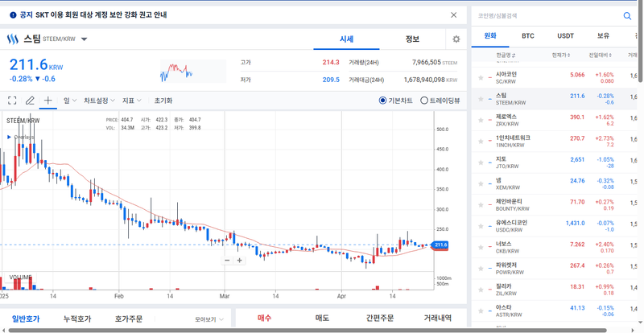Switch to 일반호가 order book tab
Screen dimensions: 644x333
pos(26,319)
